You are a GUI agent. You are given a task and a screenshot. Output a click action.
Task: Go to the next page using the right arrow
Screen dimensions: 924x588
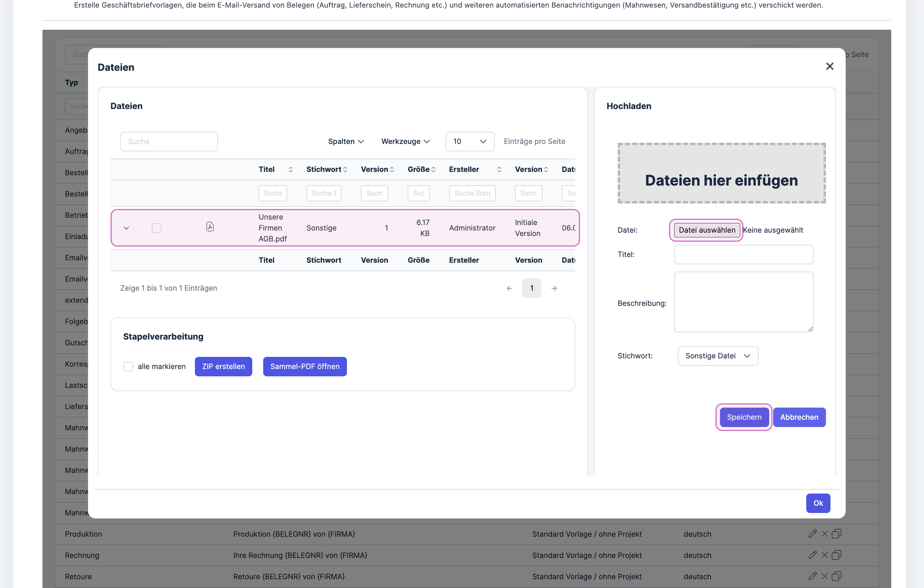tap(554, 288)
